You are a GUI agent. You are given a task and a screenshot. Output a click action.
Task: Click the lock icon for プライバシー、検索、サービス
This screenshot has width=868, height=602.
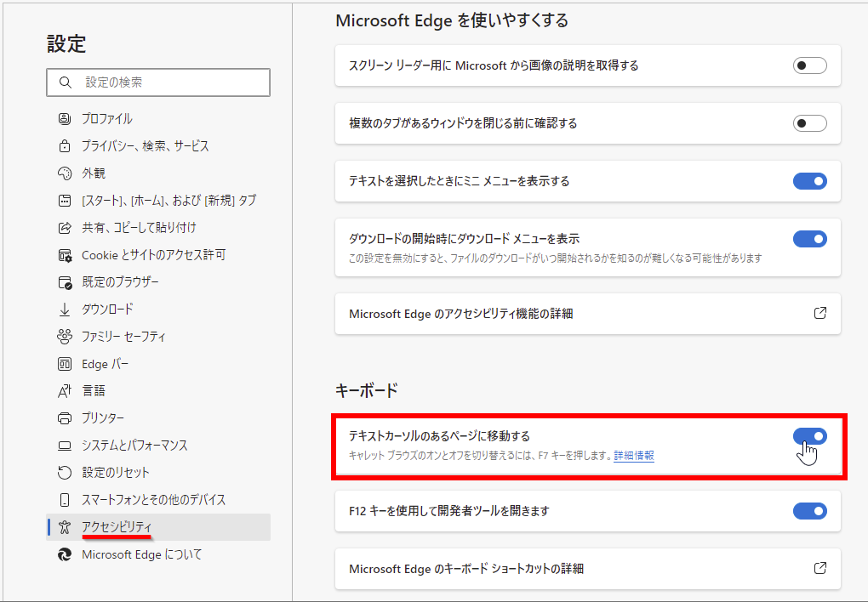click(65, 146)
